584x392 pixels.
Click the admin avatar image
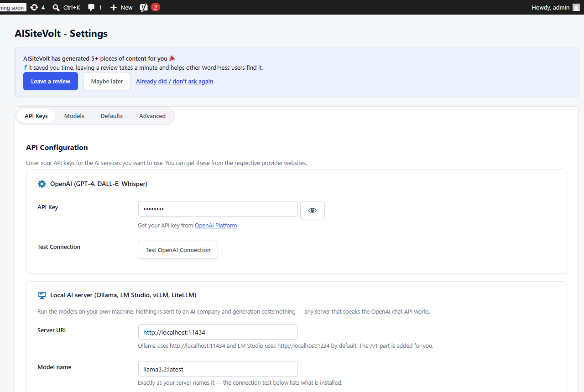coord(576,7)
